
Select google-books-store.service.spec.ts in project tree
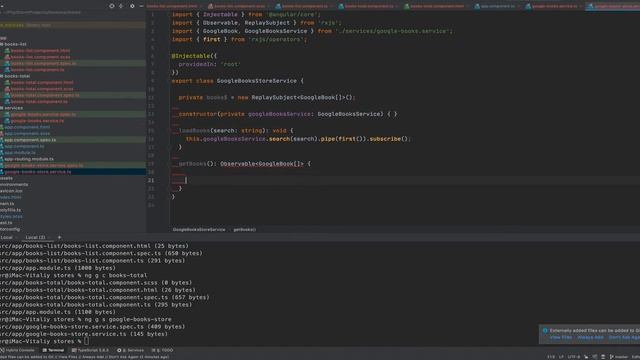tap(44, 166)
